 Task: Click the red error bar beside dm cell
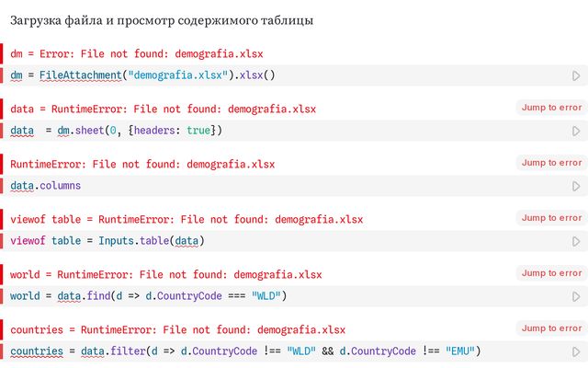tap(1, 53)
